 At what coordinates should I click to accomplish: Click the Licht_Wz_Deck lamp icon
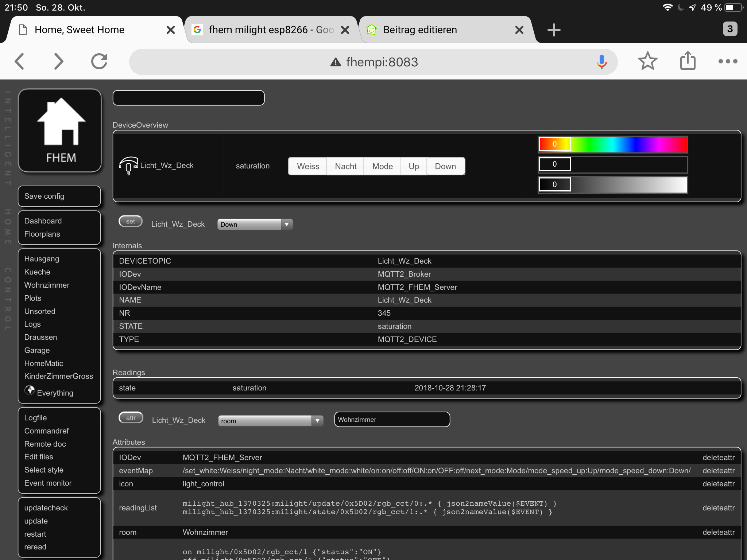click(x=128, y=166)
